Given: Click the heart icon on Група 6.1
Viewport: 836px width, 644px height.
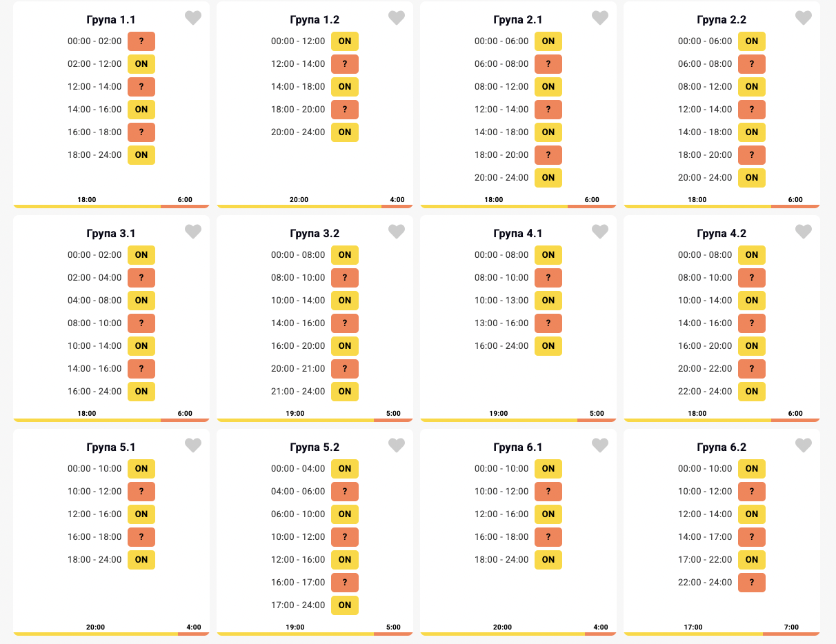Looking at the screenshot, I should coord(600,446).
